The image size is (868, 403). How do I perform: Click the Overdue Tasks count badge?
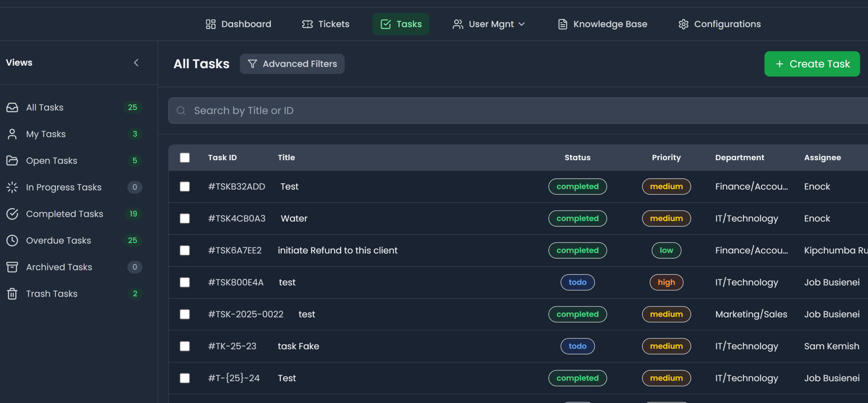[x=133, y=240]
